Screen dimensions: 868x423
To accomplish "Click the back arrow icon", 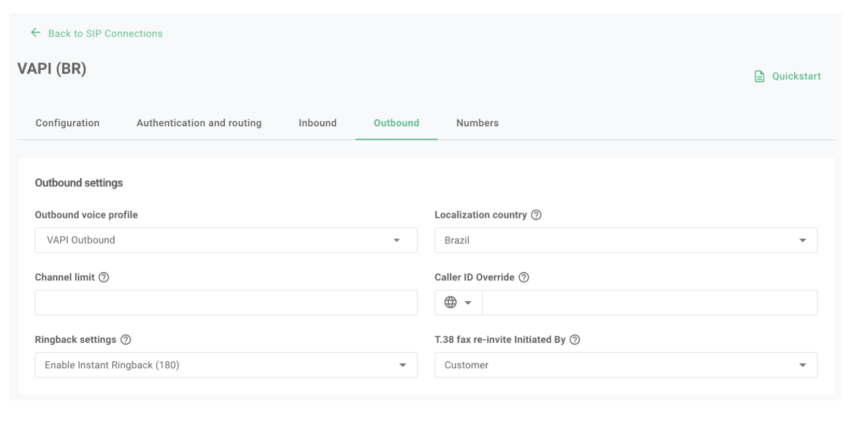I will tap(35, 33).
